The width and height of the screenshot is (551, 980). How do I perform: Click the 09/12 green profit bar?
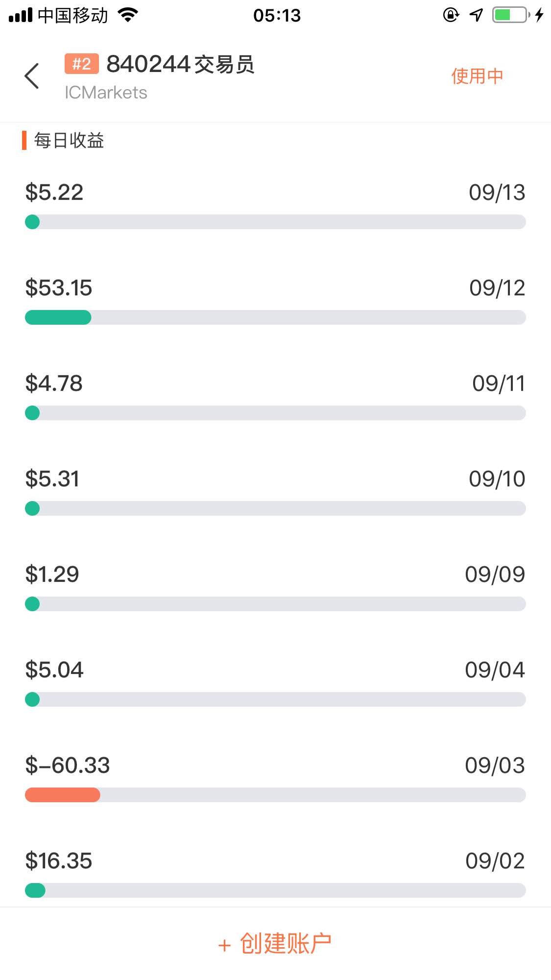[x=58, y=317]
